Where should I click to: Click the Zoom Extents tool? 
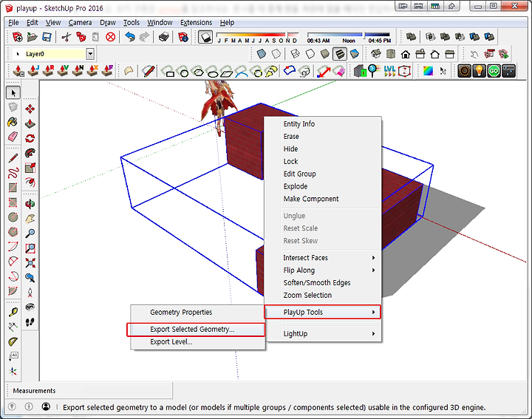30,263
